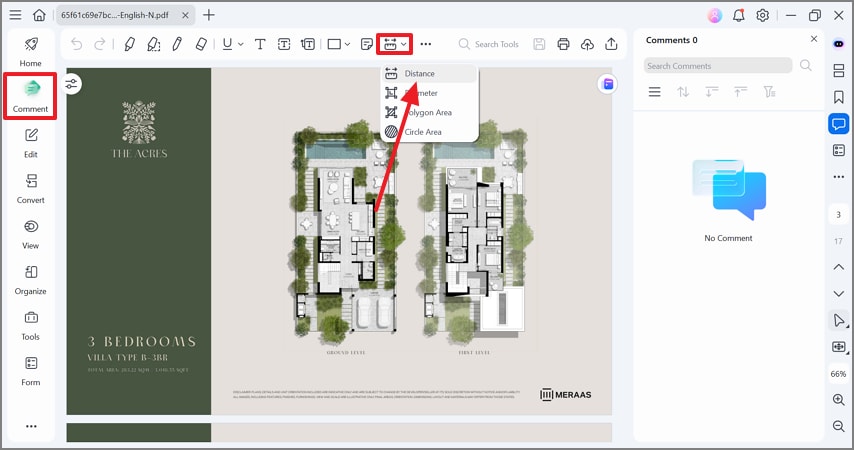The height and width of the screenshot is (450, 854).
Task: Click the 66% zoom level value
Action: [x=838, y=374]
